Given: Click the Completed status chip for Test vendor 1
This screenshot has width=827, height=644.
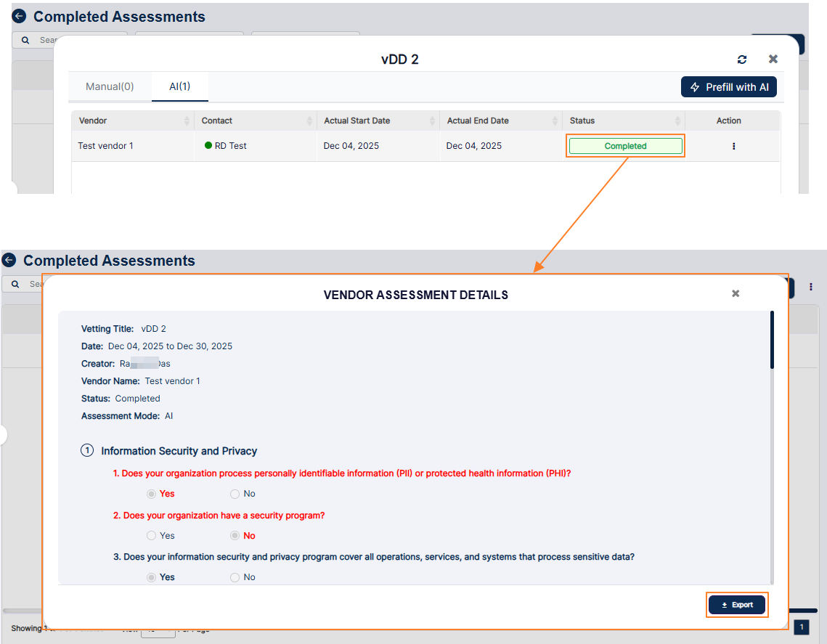Looking at the screenshot, I should pyautogui.click(x=624, y=146).
